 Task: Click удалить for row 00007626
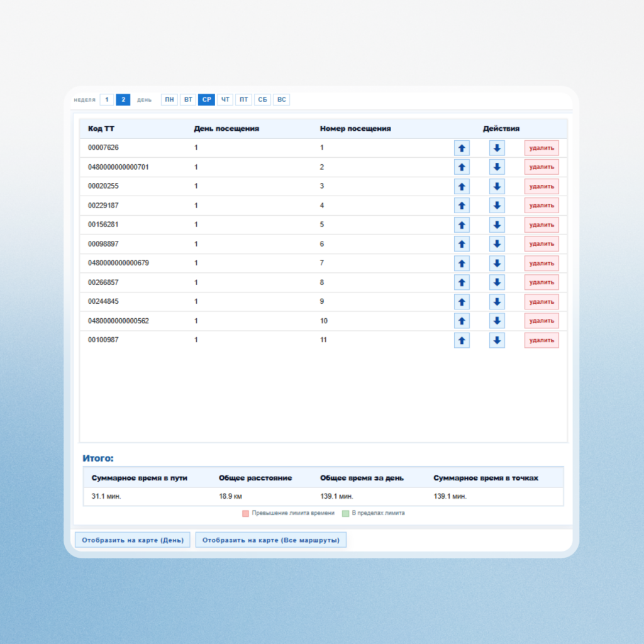[x=541, y=148]
